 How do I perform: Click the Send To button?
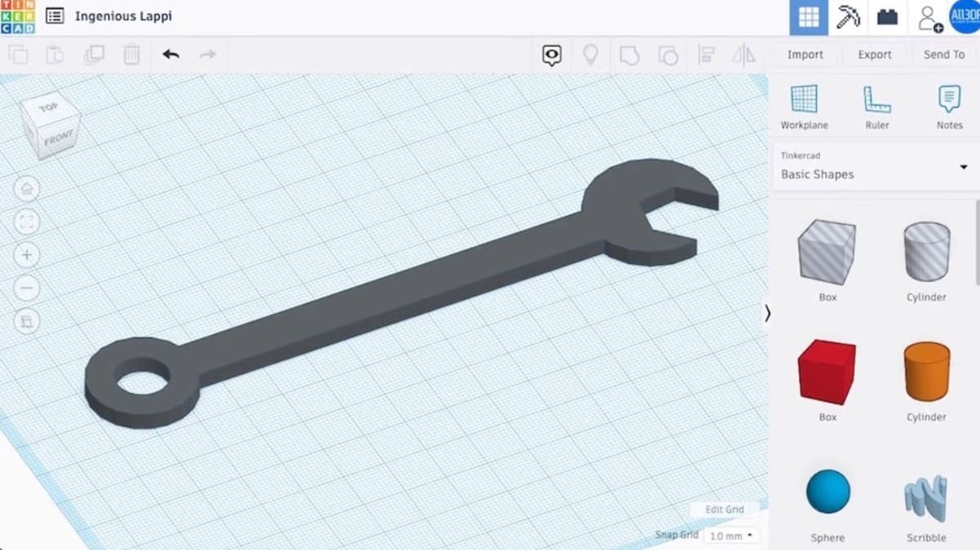pyautogui.click(x=944, y=55)
